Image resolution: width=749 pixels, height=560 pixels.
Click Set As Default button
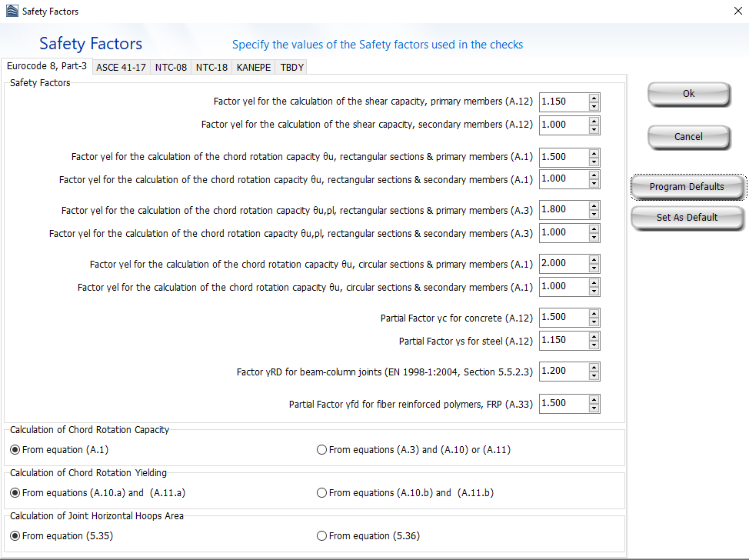pyautogui.click(x=687, y=217)
